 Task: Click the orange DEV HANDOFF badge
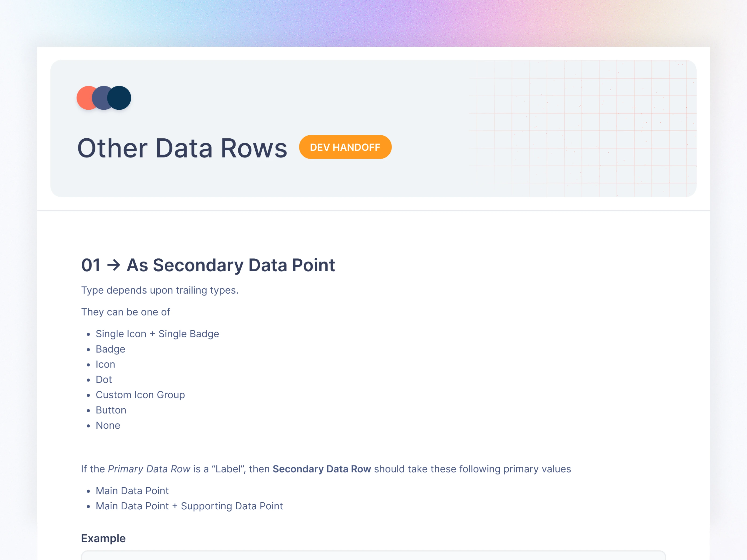345,147
